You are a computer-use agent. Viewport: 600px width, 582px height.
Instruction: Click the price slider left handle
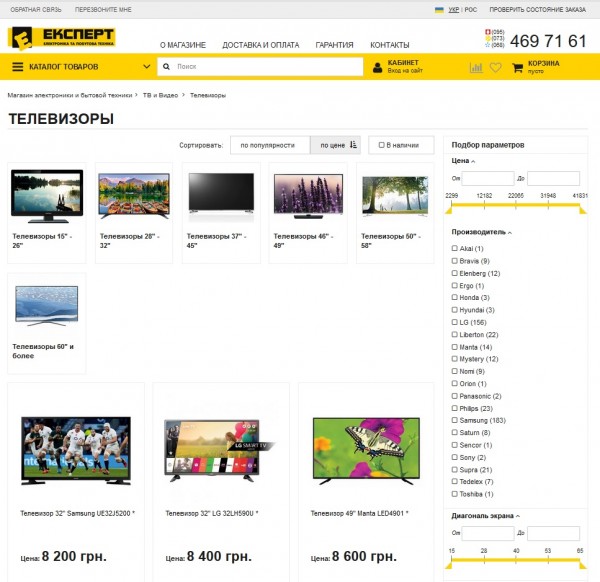click(449, 210)
